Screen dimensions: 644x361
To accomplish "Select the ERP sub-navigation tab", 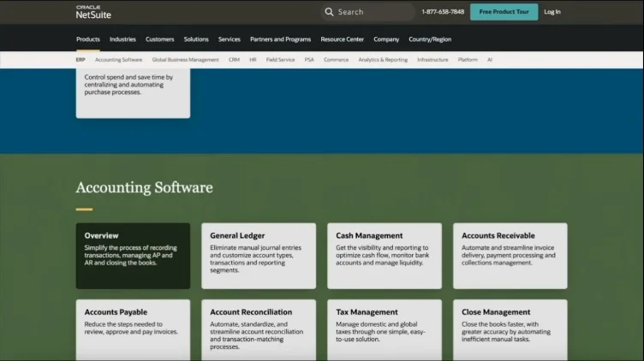I will (x=80, y=60).
